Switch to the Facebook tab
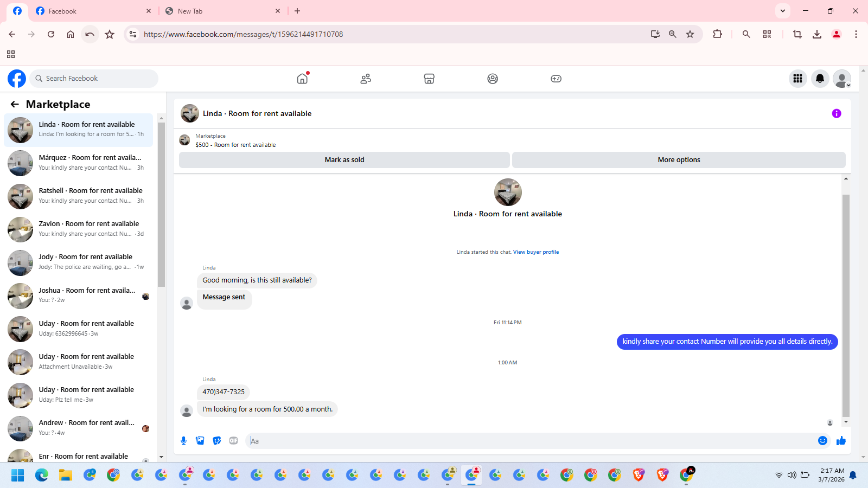Image resolution: width=868 pixels, height=488 pixels. click(93, 11)
